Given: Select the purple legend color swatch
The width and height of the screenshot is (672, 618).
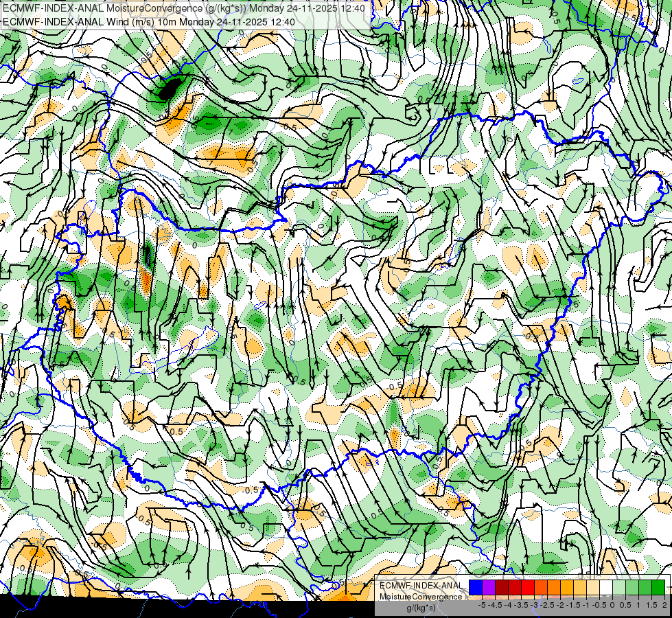Looking at the screenshot, I should [489, 588].
